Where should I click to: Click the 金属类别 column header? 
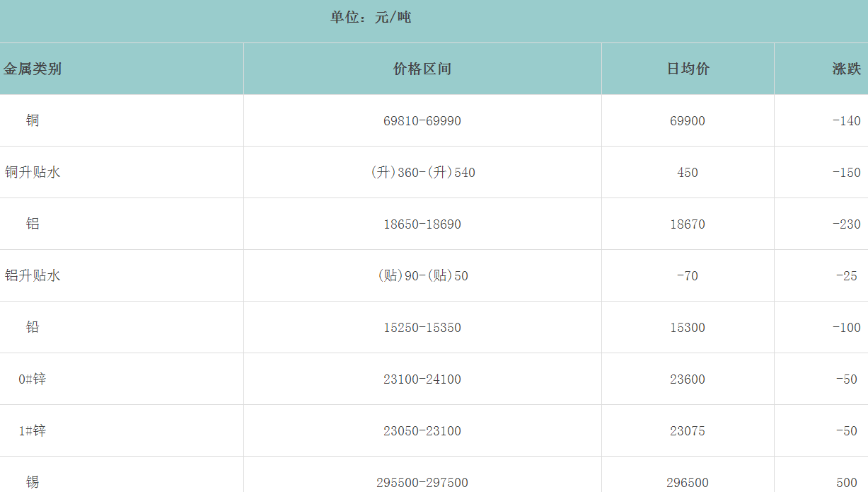tap(33, 69)
